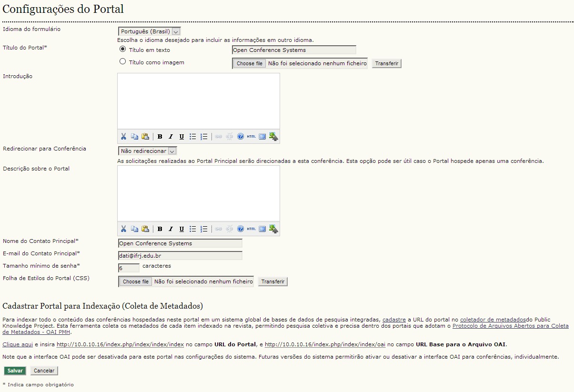Toggle Italic in the Descrição sobre o Portal editor
574x392 pixels.
pyautogui.click(x=171, y=229)
